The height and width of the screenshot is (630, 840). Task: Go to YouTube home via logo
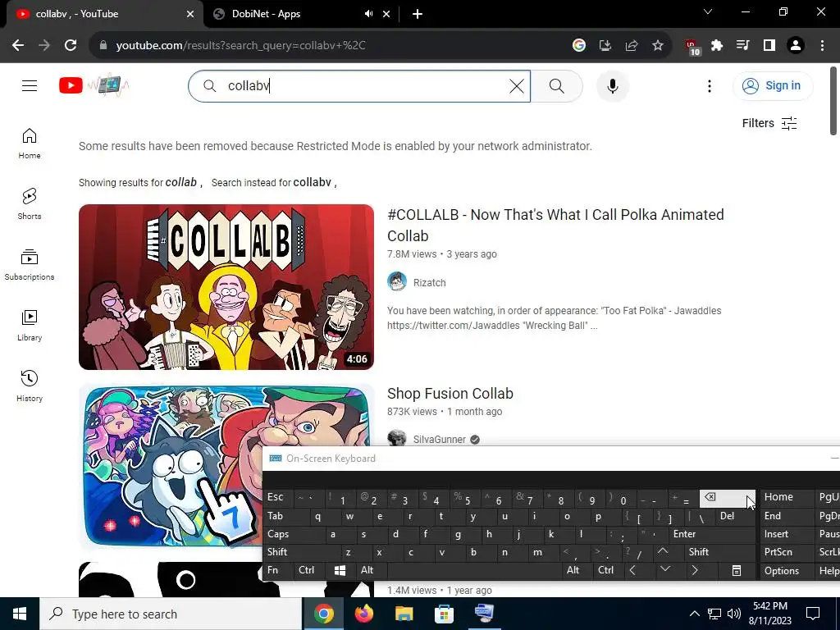pyautogui.click(x=94, y=85)
